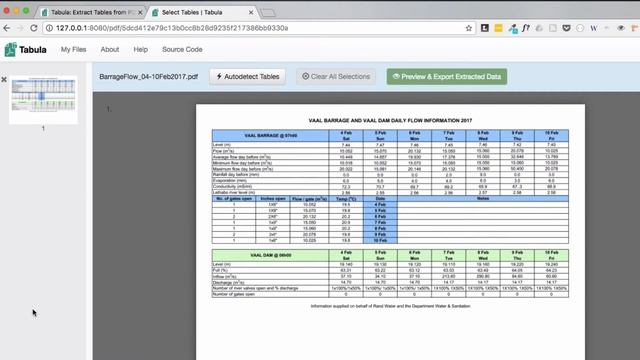
Task: Open the Source Code link
Action: (182, 49)
